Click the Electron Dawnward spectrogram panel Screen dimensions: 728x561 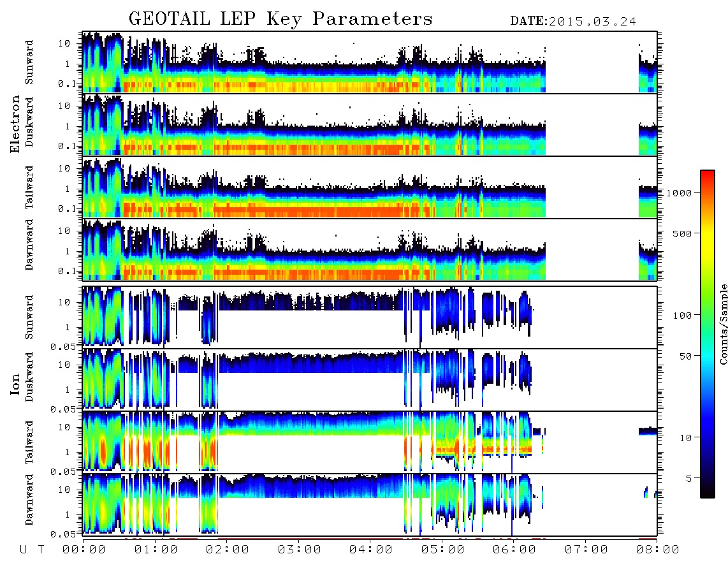click(370, 249)
